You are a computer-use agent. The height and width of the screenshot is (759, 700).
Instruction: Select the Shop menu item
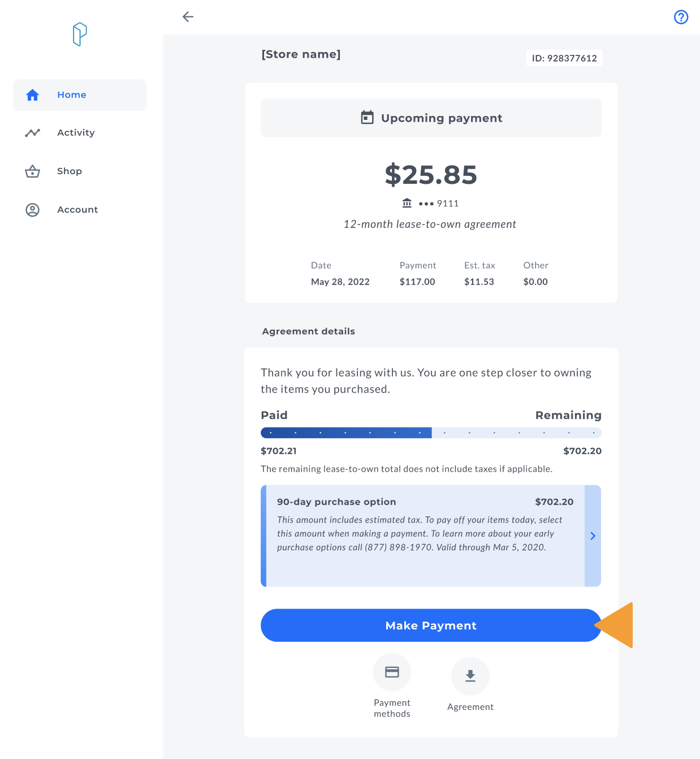(70, 171)
